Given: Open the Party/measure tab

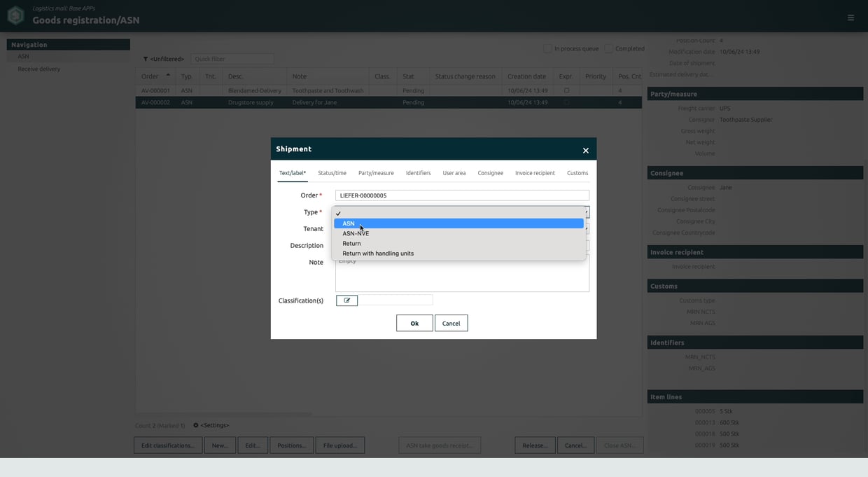Looking at the screenshot, I should pos(376,173).
